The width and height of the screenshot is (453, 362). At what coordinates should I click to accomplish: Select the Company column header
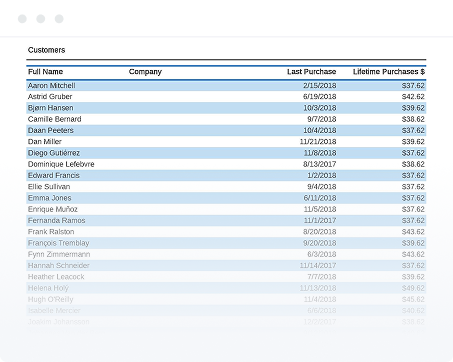tap(145, 72)
